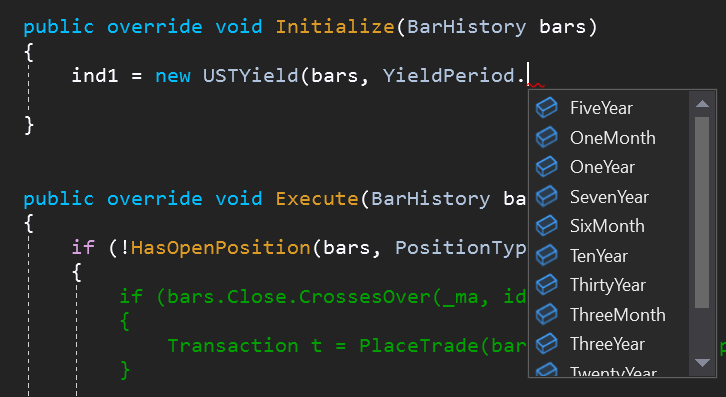Click the enum icon beside SixMonth
The image size is (726, 397).
(x=546, y=226)
